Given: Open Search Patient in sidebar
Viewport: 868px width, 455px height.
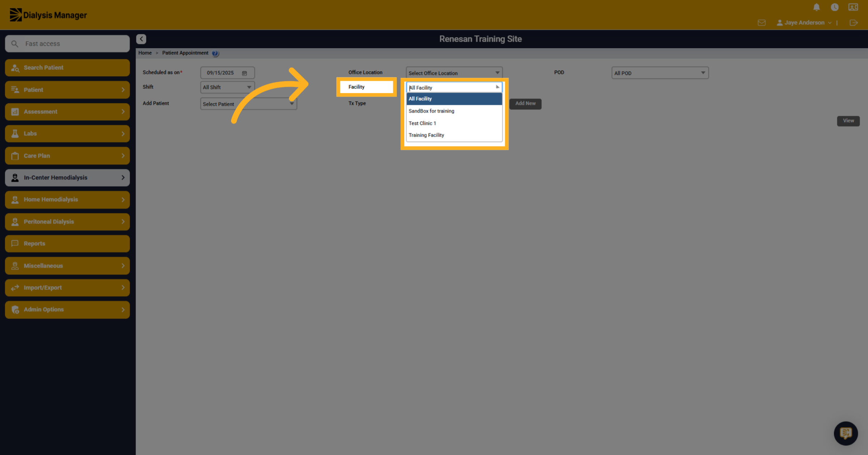Looking at the screenshot, I should coord(67,68).
